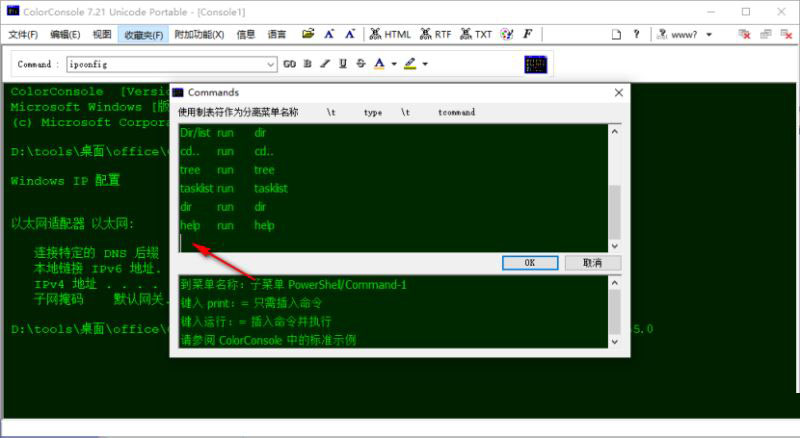Toggle underline formatting
The width and height of the screenshot is (800, 438).
click(343, 64)
